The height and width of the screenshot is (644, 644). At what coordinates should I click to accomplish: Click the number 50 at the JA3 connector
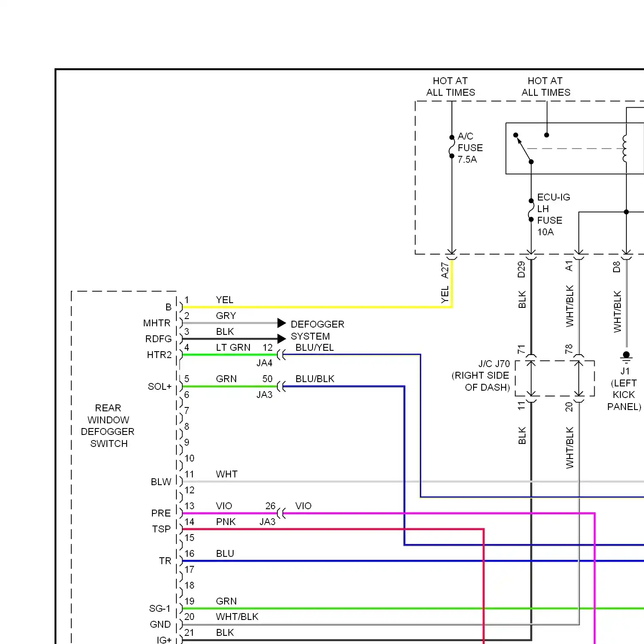point(267,379)
